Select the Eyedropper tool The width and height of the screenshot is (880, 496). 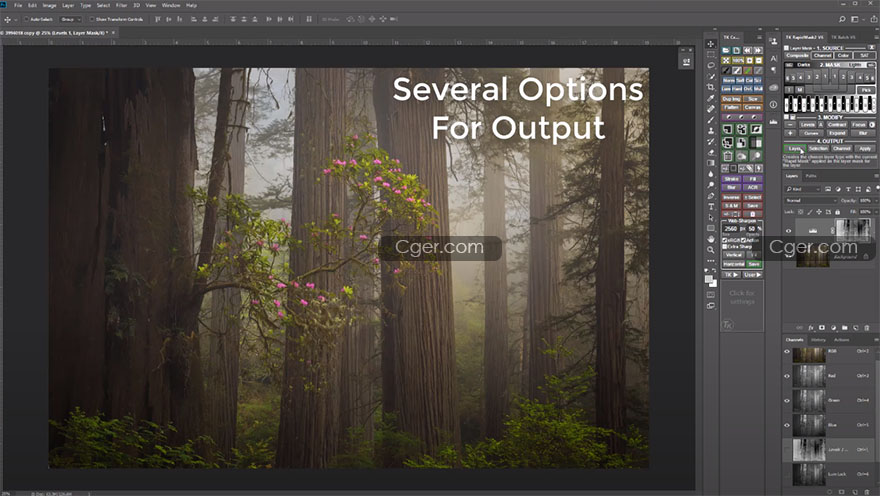[711, 98]
